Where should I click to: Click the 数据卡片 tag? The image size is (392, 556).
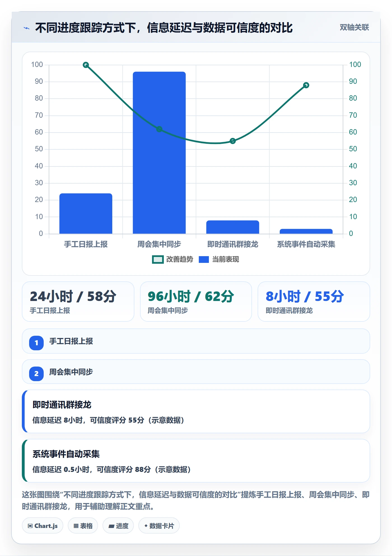(159, 526)
